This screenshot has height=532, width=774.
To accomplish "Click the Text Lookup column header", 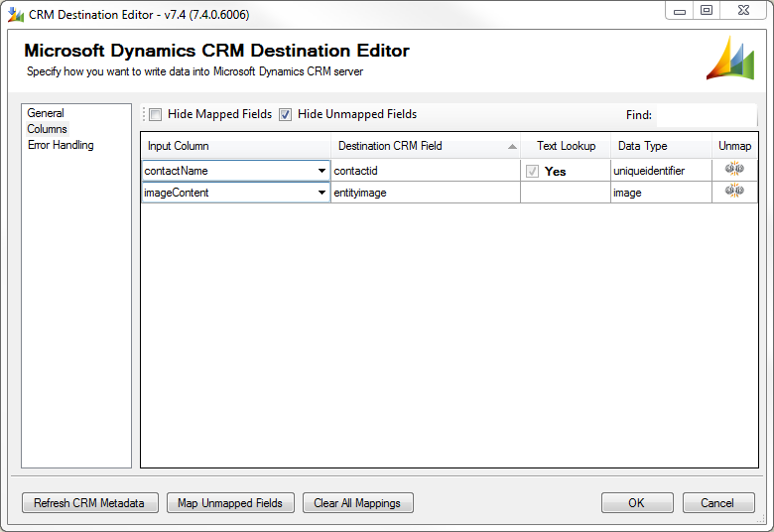I will click(x=566, y=146).
